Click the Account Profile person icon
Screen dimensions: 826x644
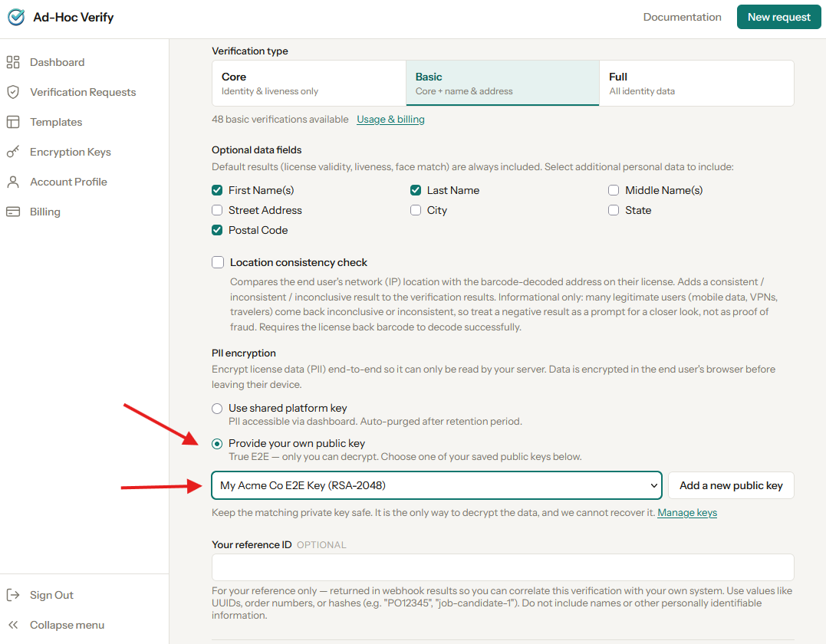[x=13, y=182]
